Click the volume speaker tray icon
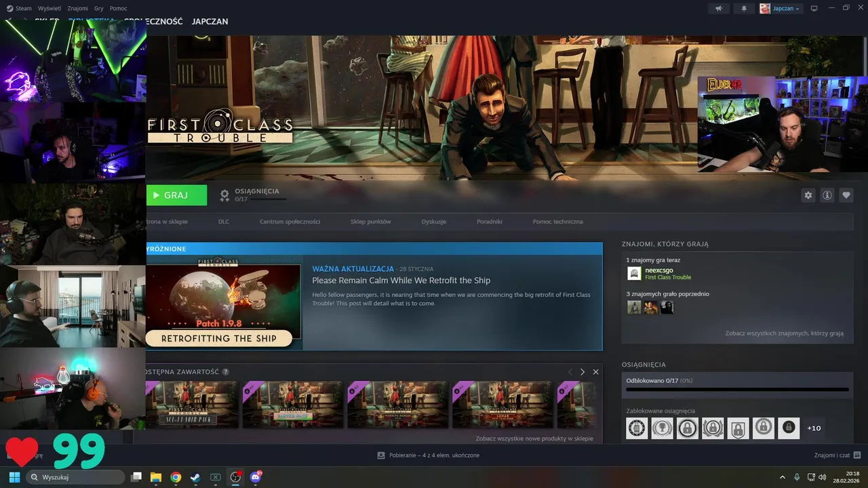 822,477
